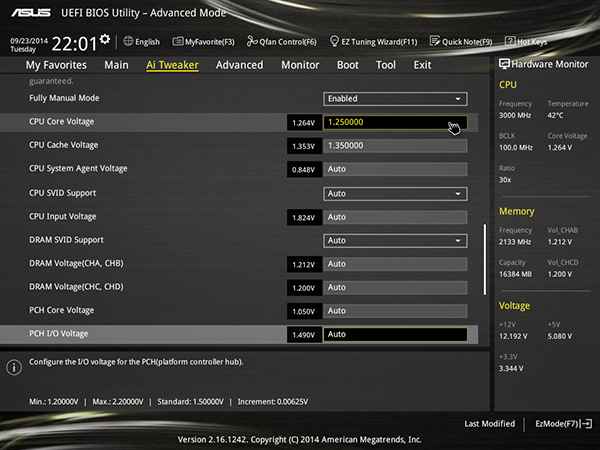This screenshot has height=450, width=600.
Task: Click the 1.824V input voltage readout
Action: click(x=304, y=218)
